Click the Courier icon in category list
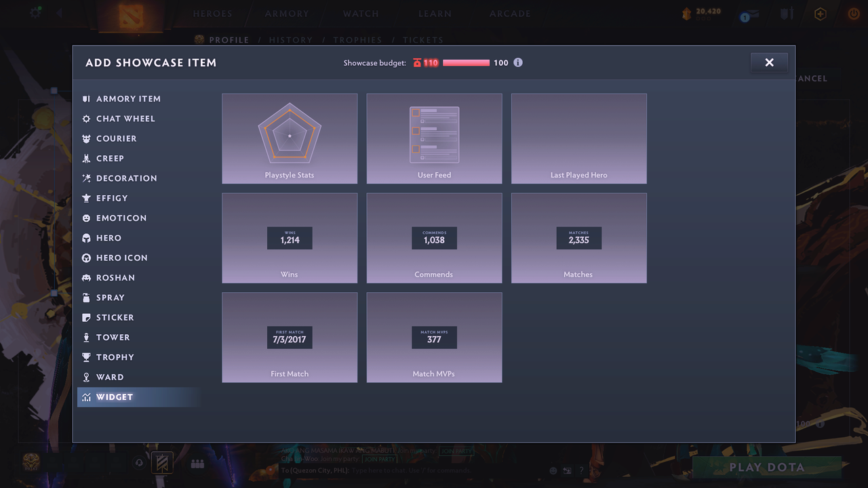 (x=86, y=138)
